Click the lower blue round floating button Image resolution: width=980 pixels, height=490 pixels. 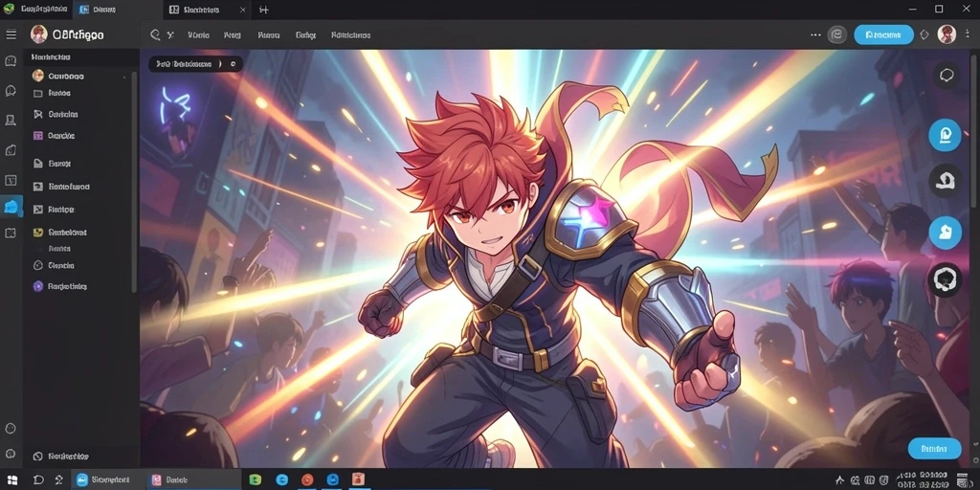[x=945, y=234]
